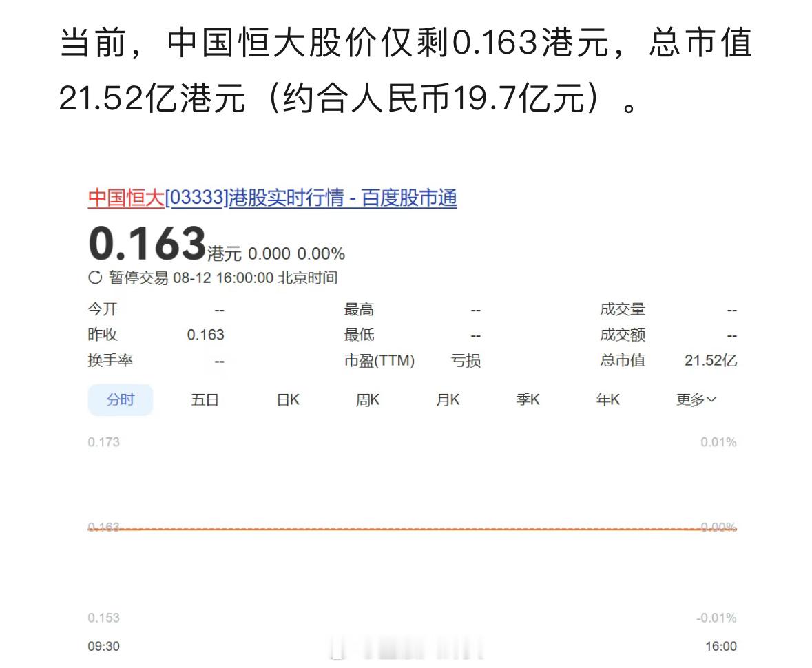Click the 0.153 chart axis label
The width and height of the screenshot is (812, 668).
pyautogui.click(x=103, y=618)
